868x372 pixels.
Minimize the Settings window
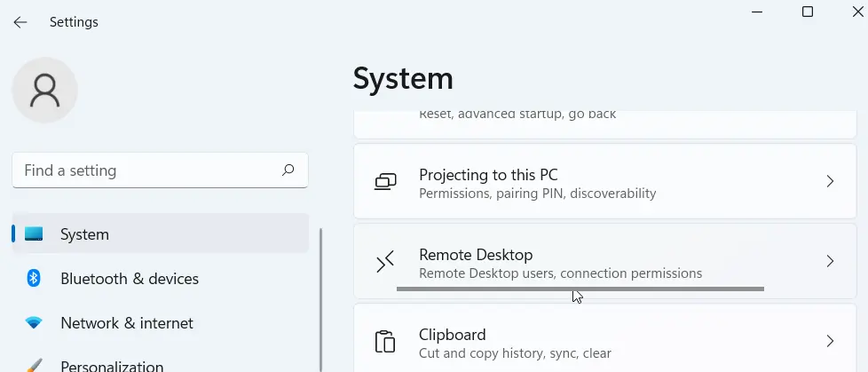click(757, 11)
